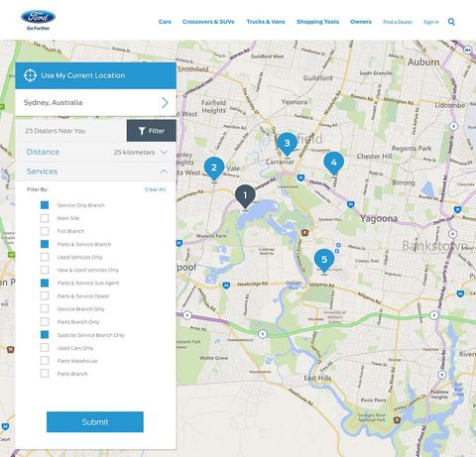The width and height of the screenshot is (476, 457).
Task: Select map pin number 4
Action: [x=333, y=164]
